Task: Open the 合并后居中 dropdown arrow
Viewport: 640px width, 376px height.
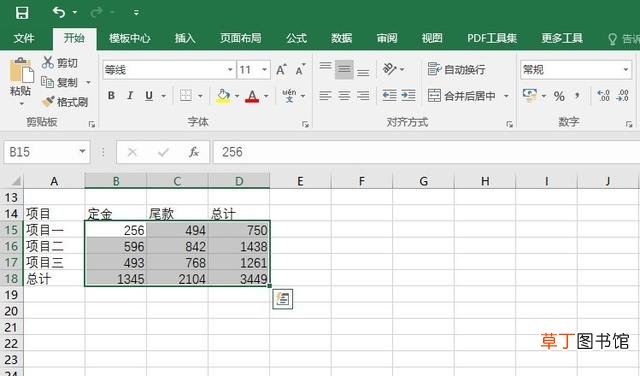Action: (506, 96)
